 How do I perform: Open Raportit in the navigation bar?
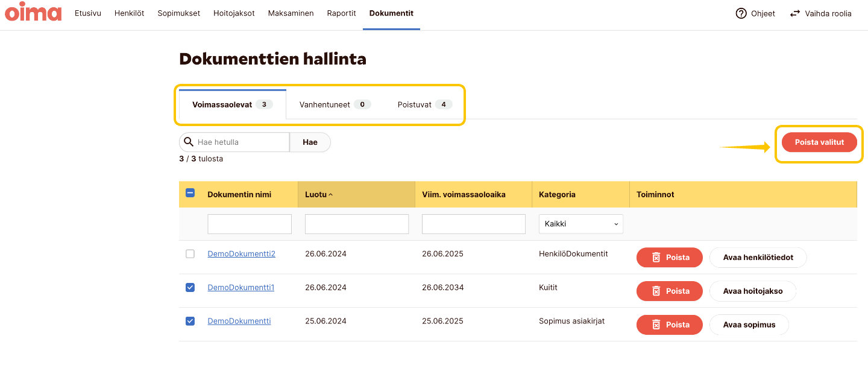[342, 13]
